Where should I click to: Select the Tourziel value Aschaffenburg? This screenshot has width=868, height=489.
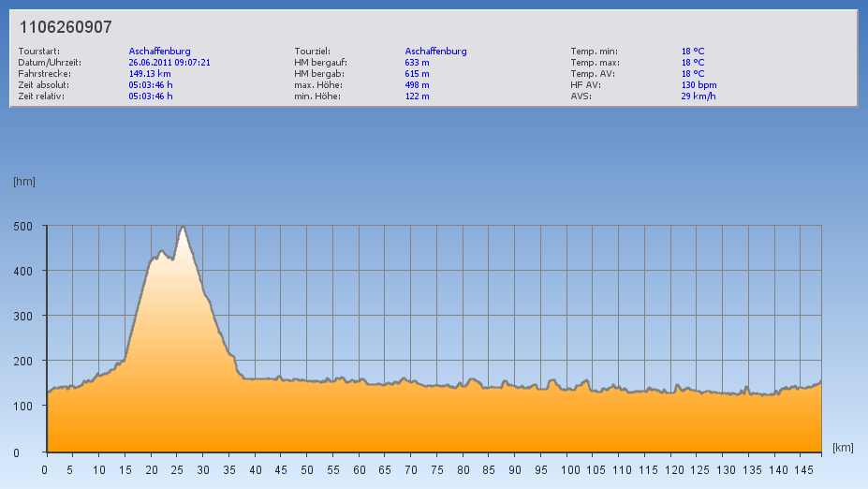point(435,52)
